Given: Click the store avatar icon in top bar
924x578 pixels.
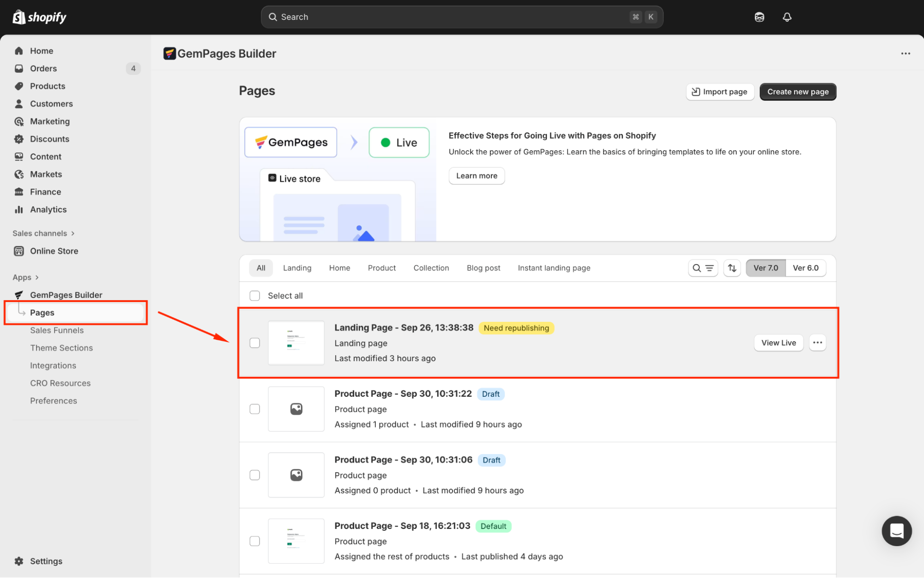Looking at the screenshot, I should pos(759,17).
